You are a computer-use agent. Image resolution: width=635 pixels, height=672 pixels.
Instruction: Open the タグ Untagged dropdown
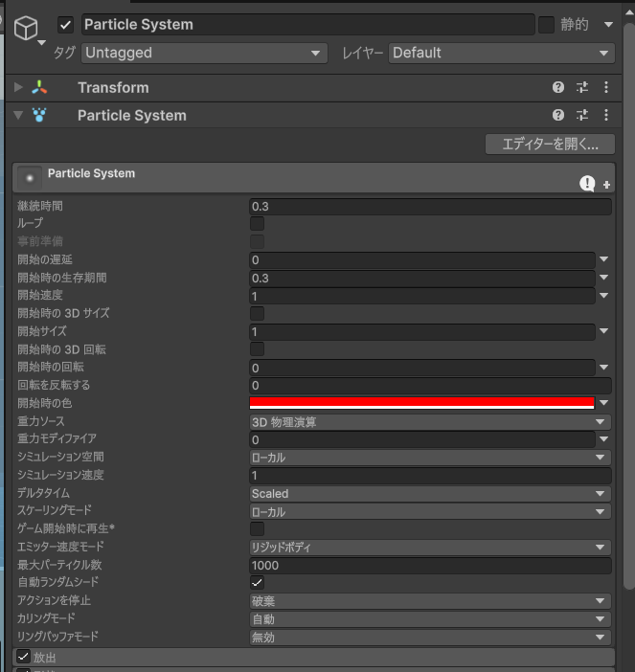[x=205, y=53]
